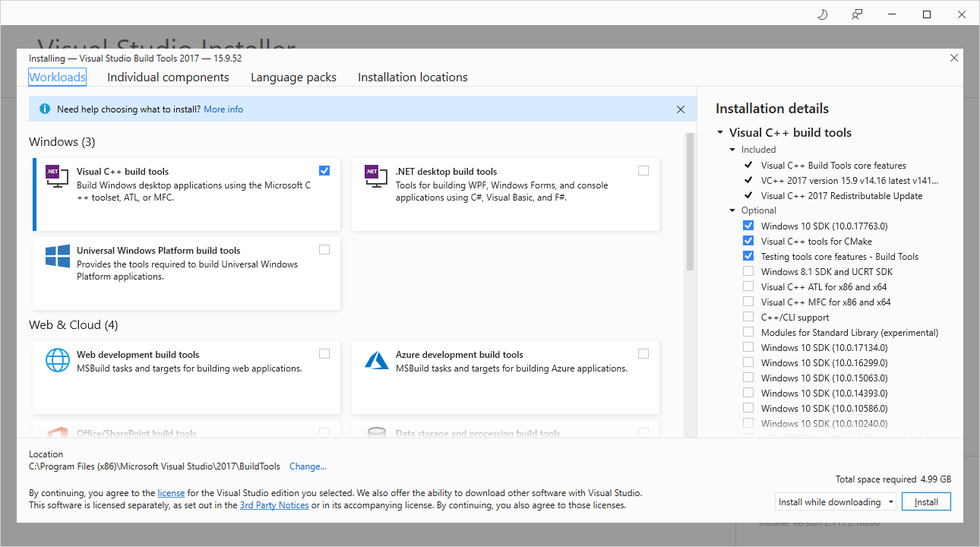
Task: Collapse the Optional components group
Action: [x=733, y=210]
